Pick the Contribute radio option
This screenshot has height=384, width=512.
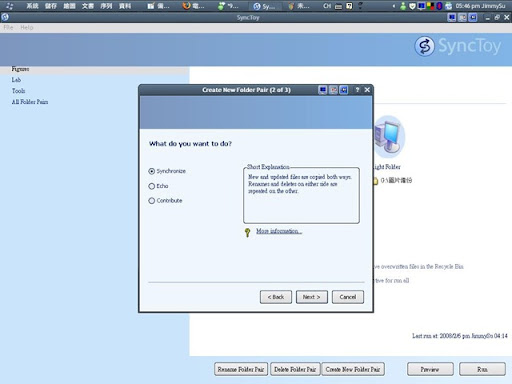tap(165, 201)
